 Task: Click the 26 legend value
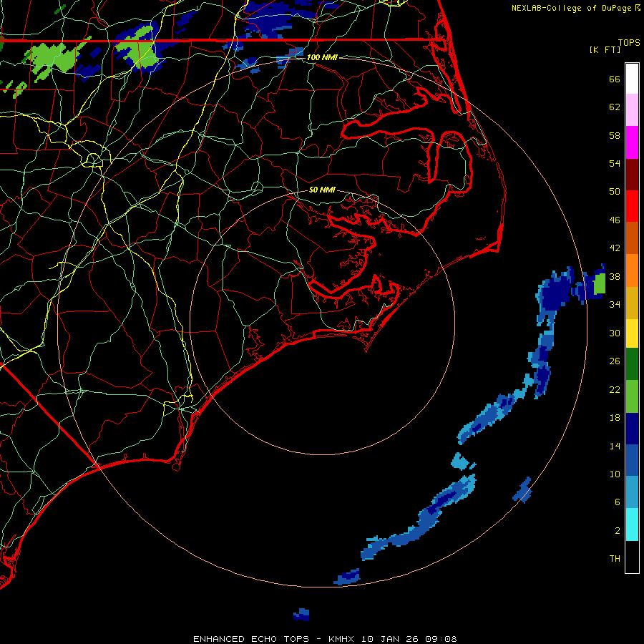615,361
